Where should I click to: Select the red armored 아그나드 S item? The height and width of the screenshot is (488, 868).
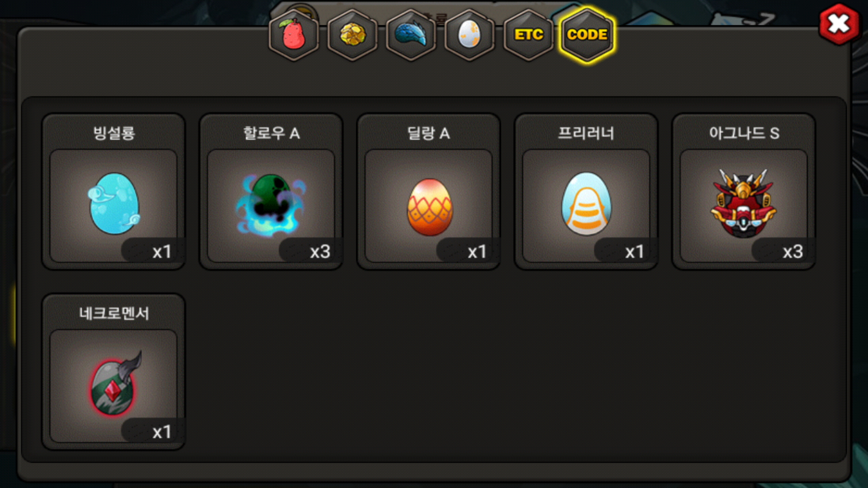pos(744,203)
